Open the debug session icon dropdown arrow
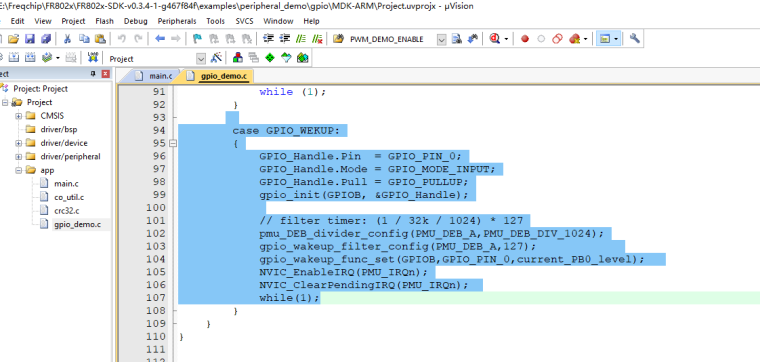The image size is (760, 362). 507,39
